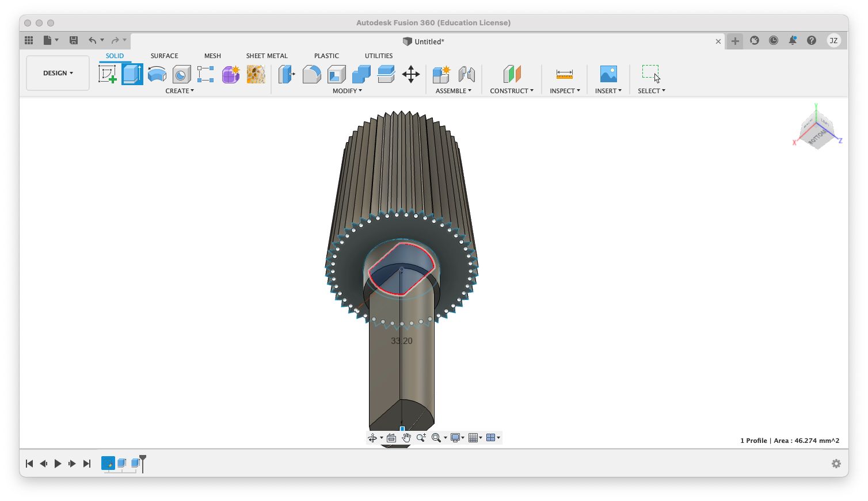Select the Hole tool
The height and width of the screenshot is (501, 868).
click(182, 74)
